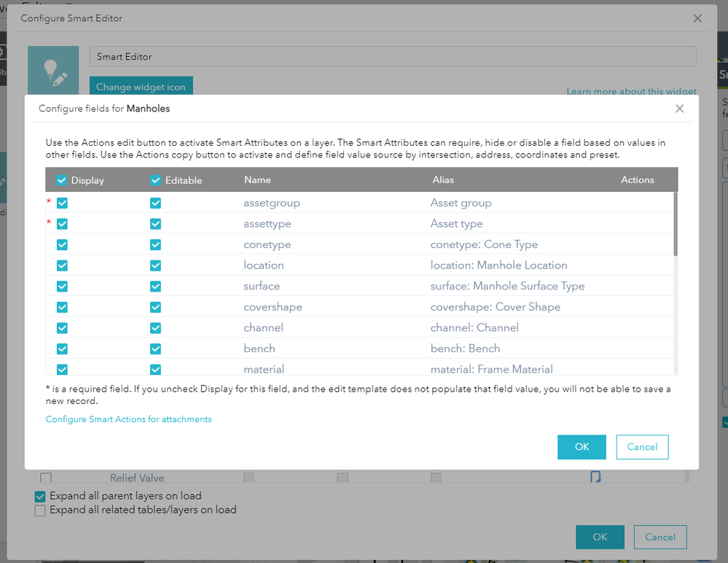The width and height of the screenshot is (728, 563).
Task: Open Configure Smart Actions for attachments link
Action: point(128,419)
